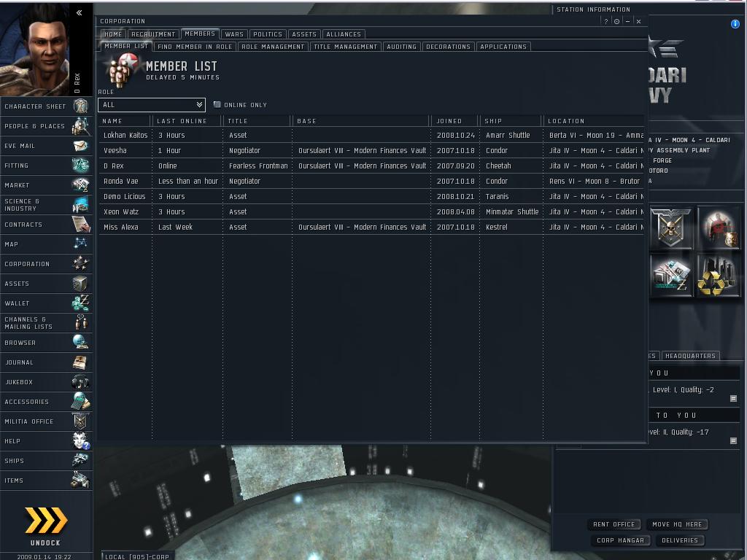Open the Role dropdown showing ALL
The height and width of the screenshot is (560, 747).
(x=152, y=105)
